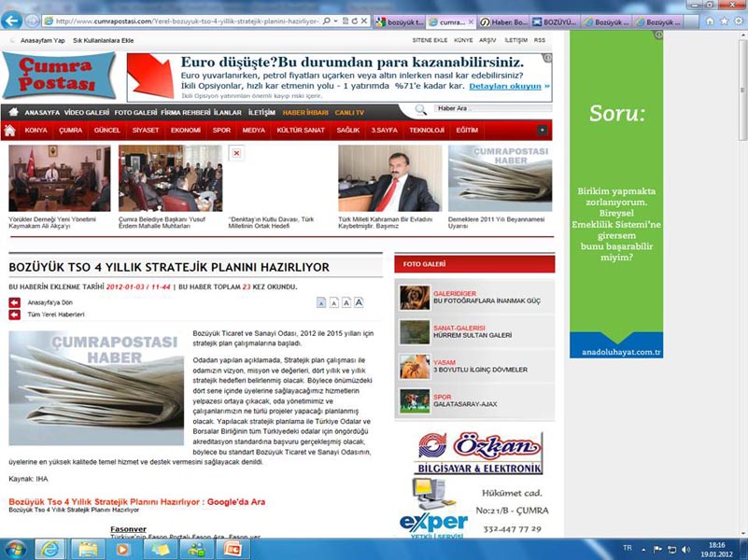
Task: Open the Fasonver ad link
Action: (128, 529)
